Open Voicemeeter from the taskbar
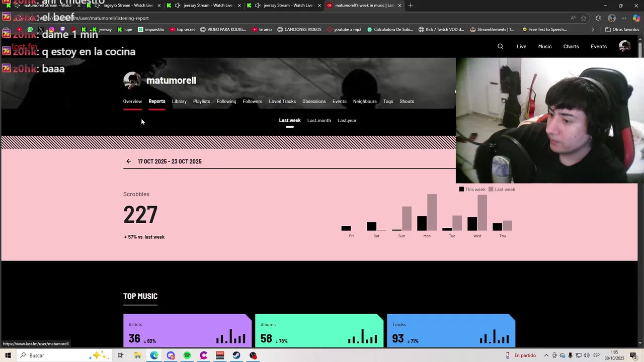The width and height of the screenshot is (644, 362). (x=220, y=355)
